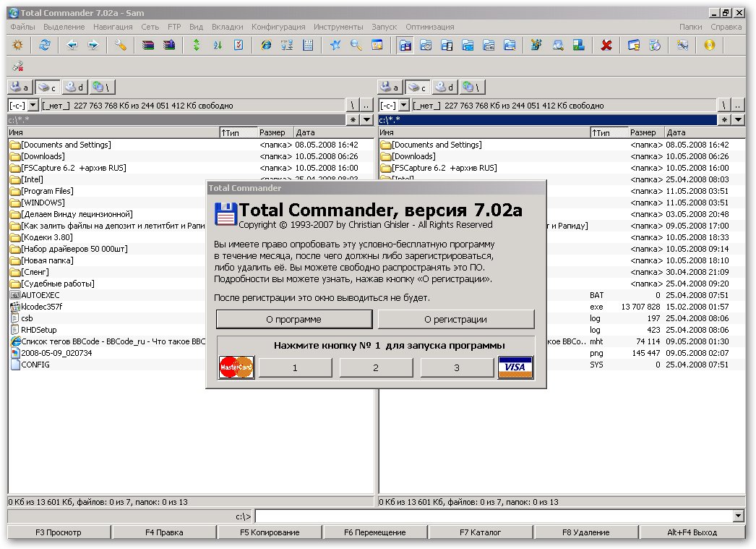Viewport: 756px width, 549px height.
Task: Click the F7 Каталог button
Action: tap(480, 532)
